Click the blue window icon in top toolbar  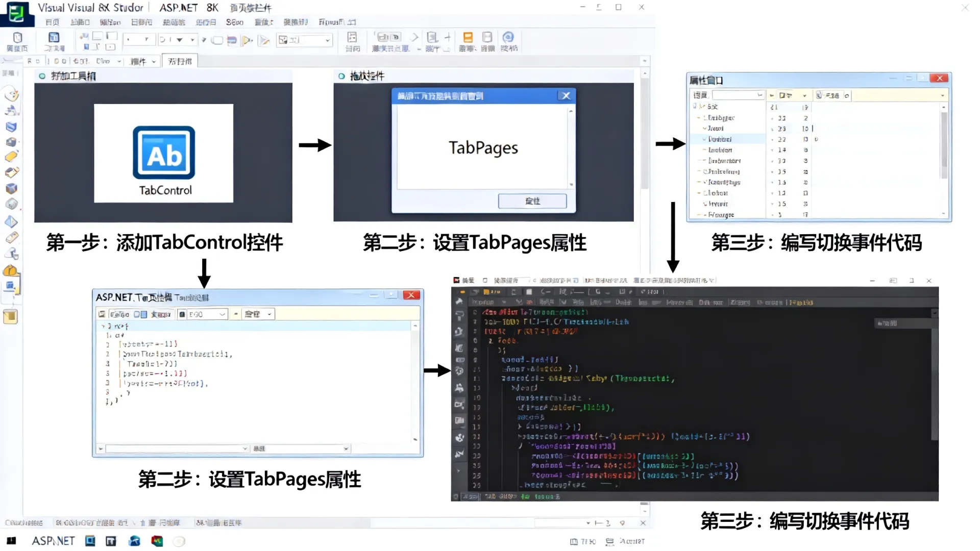pos(54,37)
